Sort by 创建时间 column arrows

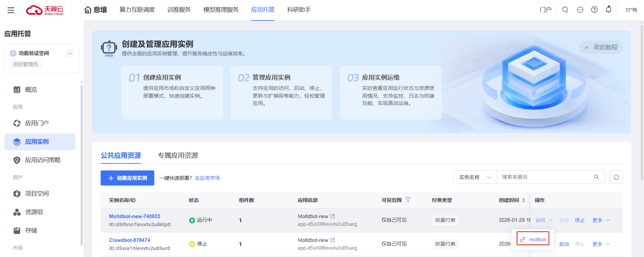[524, 200]
